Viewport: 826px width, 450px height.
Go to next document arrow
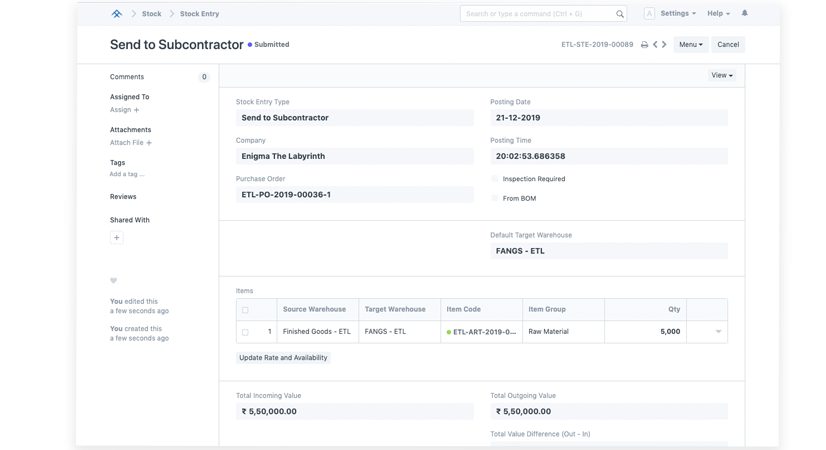[666, 45]
